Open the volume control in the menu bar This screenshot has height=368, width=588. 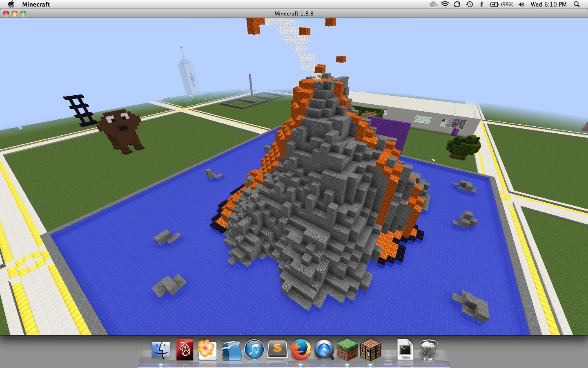pyautogui.click(x=521, y=4)
